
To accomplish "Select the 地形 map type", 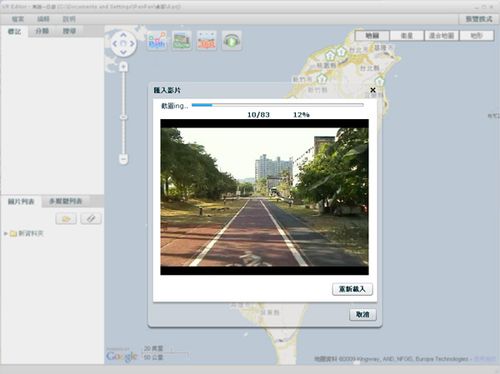I will coord(477,35).
